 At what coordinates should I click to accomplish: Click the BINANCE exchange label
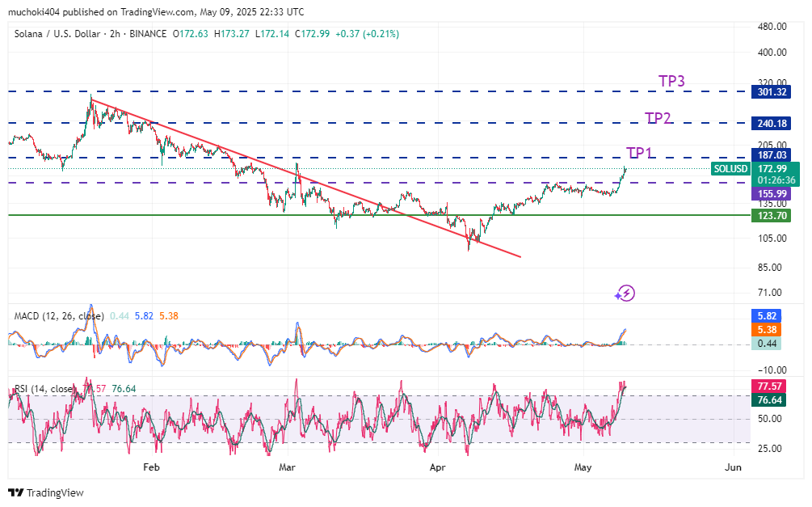147,34
